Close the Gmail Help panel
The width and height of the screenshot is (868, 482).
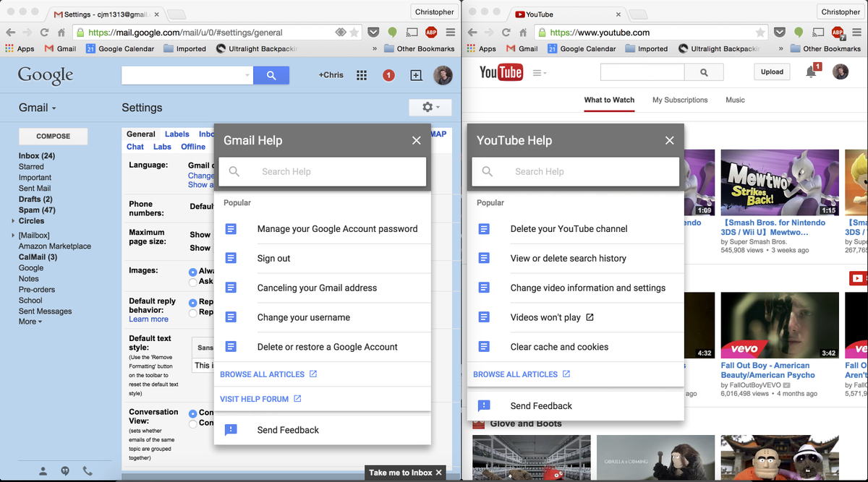click(x=417, y=140)
